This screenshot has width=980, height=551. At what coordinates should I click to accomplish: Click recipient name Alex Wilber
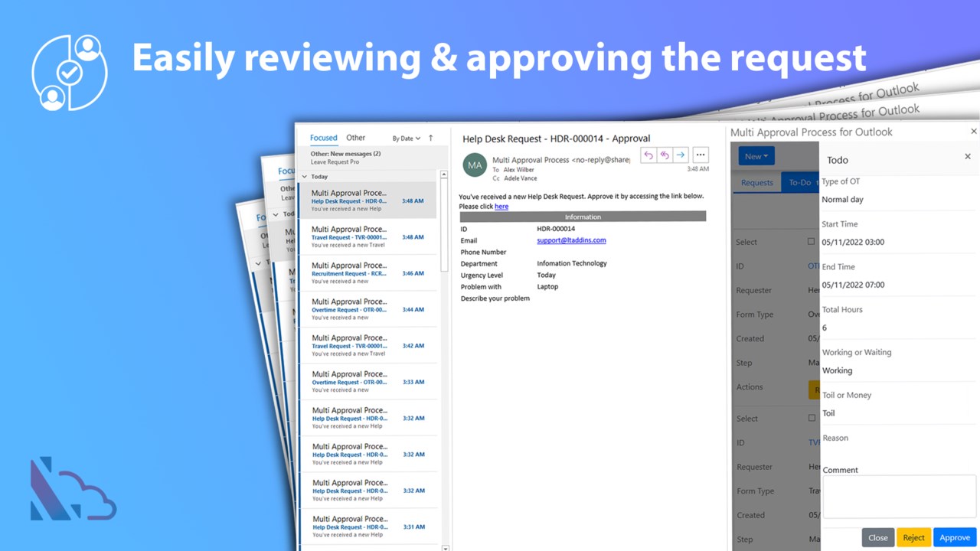pos(519,169)
